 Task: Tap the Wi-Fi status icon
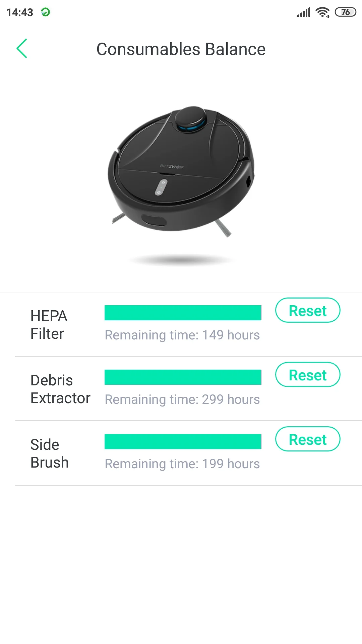(x=322, y=12)
